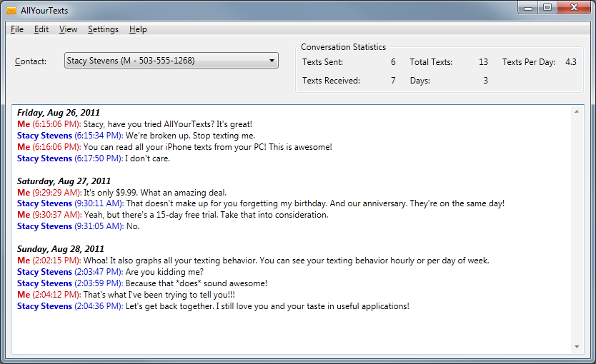Click message about forgetting my birthday
The image size is (596, 364).
coord(315,203)
